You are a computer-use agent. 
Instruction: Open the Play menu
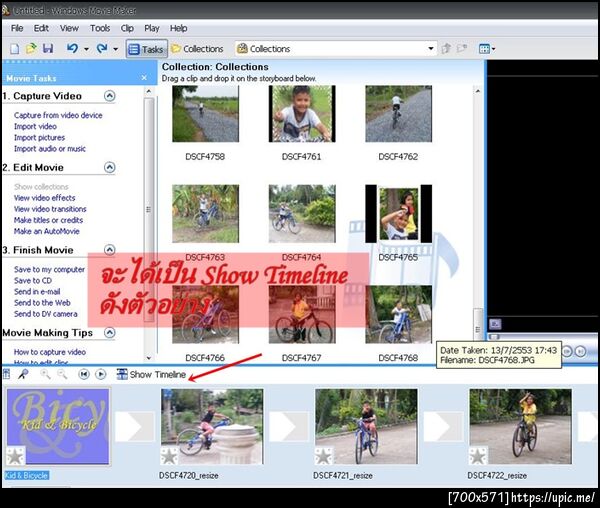[x=152, y=28]
